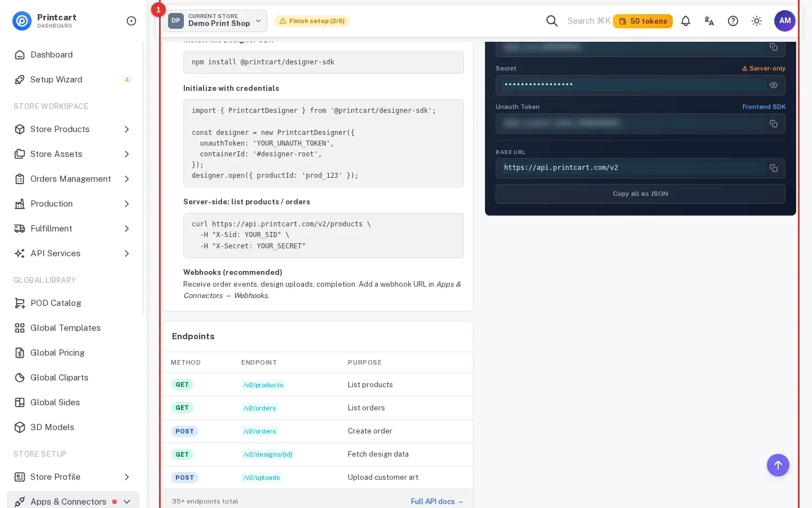The height and width of the screenshot is (508, 812).
Task: Click Copy all as JSON button
Action: pyautogui.click(x=641, y=194)
